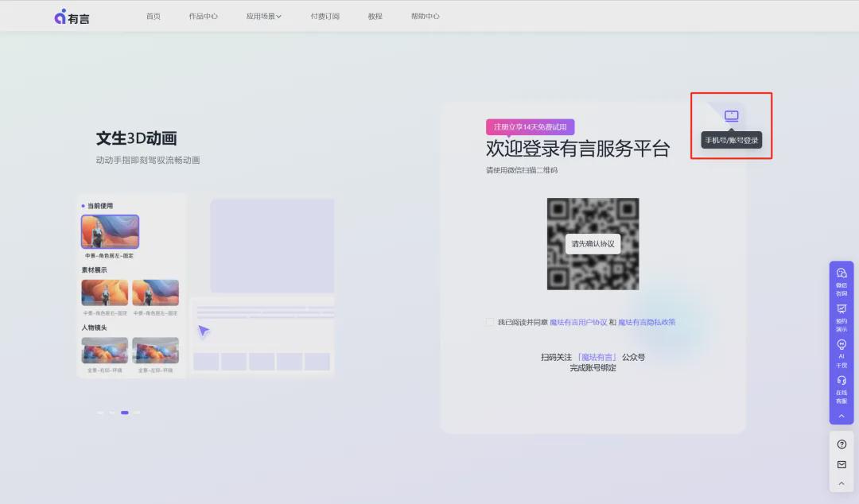Click the 注册立享14天免费试用 badge
The height and width of the screenshot is (504, 859).
[530, 126]
